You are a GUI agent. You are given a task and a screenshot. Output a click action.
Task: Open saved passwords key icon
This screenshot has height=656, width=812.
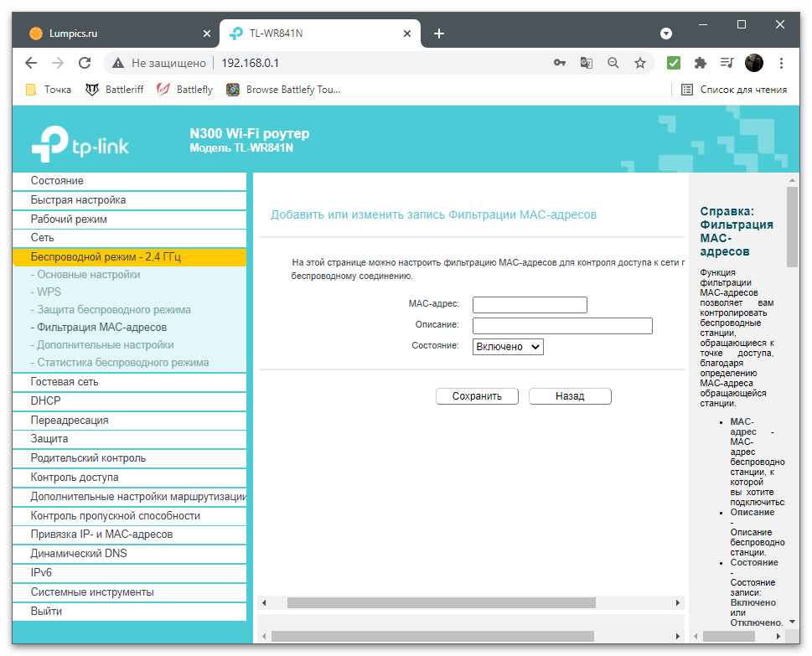(559, 63)
